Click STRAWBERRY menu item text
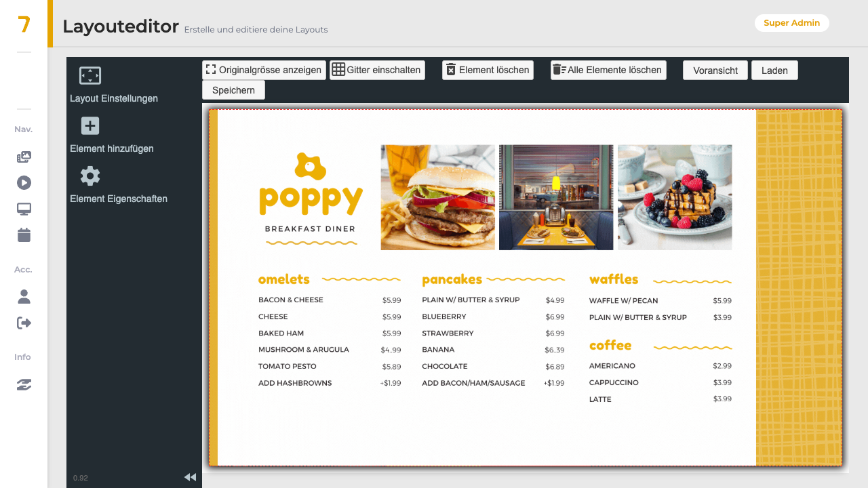Viewport: 868px width, 488px height. (x=448, y=333)
